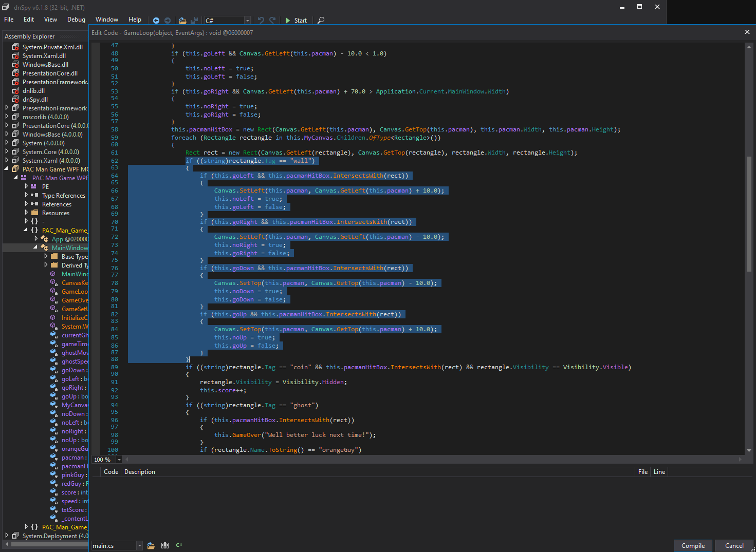Expand the Base Type folder
The image size is (756, 552).
coord(46,256)
